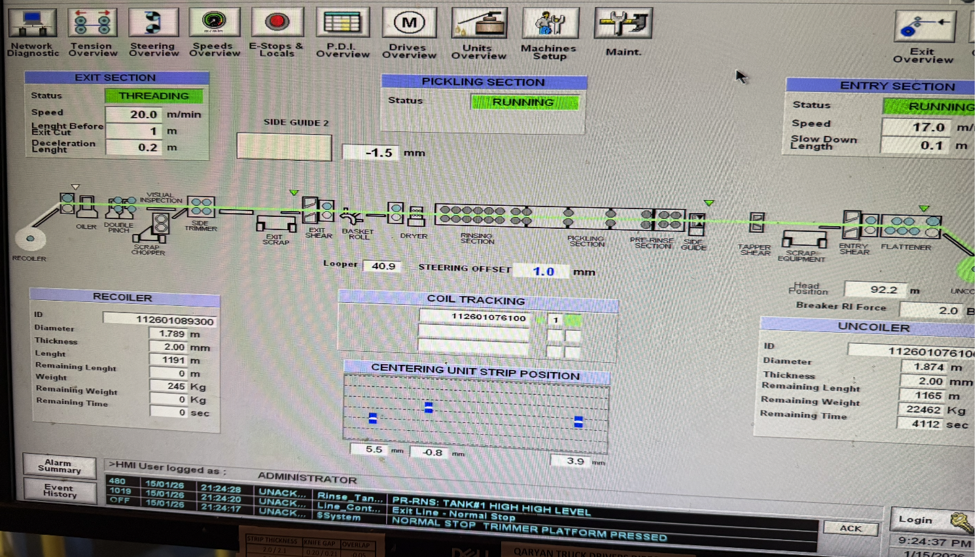Viewport: 980px width, 557px height.
Task: Click Exit Section speed 20.0 field
Action: coord(134,114)
